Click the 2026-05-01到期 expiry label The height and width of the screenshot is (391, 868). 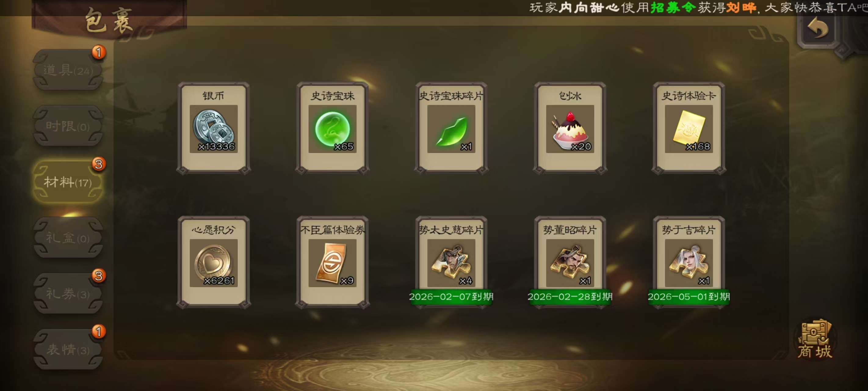coord(689,297)
